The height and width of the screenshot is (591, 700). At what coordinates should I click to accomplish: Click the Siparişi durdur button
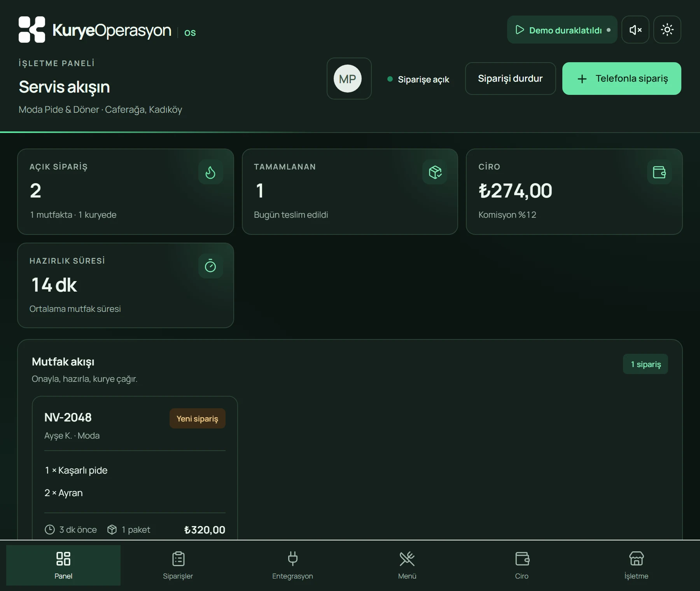[x=510, y=79]
